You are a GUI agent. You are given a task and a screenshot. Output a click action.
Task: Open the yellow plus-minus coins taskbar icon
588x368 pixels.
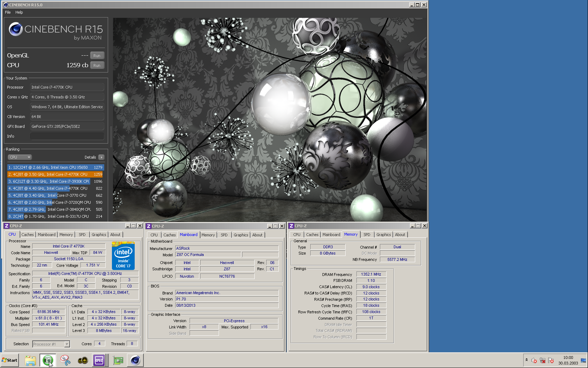[x=83, y=360]
